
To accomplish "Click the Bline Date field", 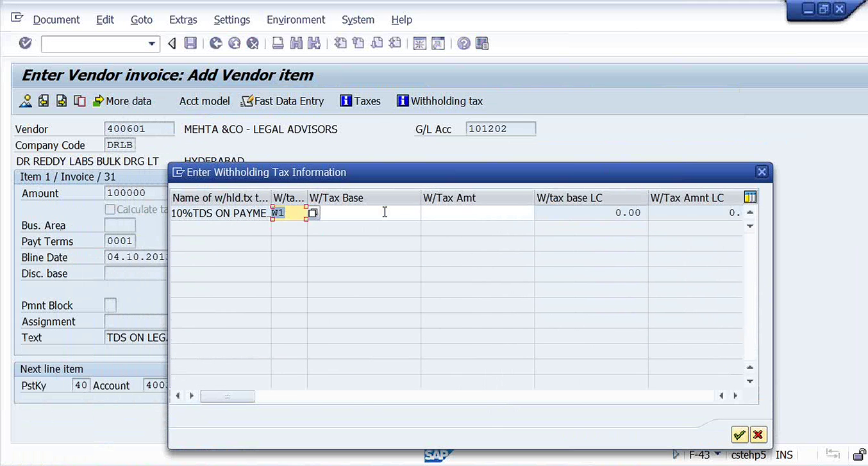I will pos(137,257).
